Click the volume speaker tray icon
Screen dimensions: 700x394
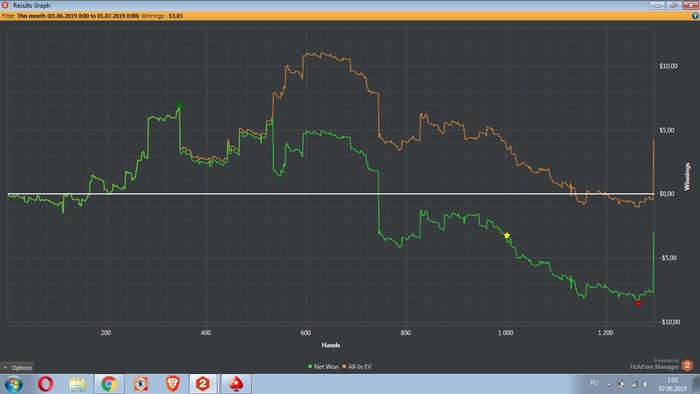(x=646, y=384)
